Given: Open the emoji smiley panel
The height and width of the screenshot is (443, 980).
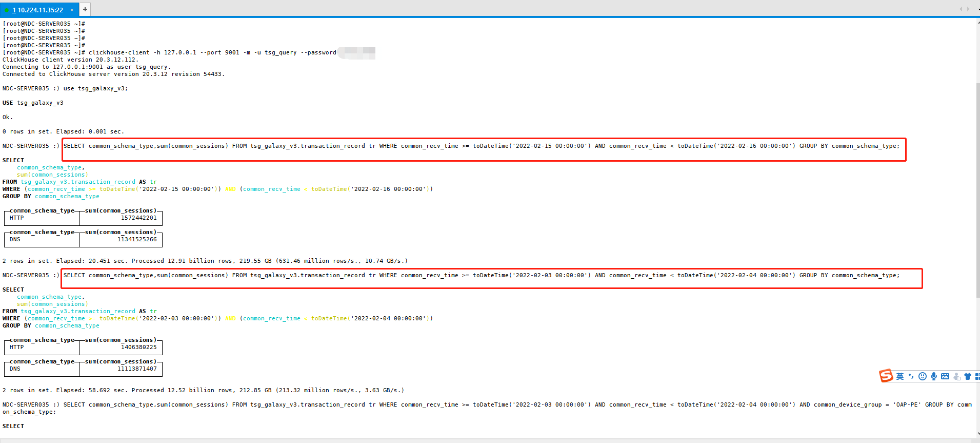Looking at the screenshot, I should point(923,376).
